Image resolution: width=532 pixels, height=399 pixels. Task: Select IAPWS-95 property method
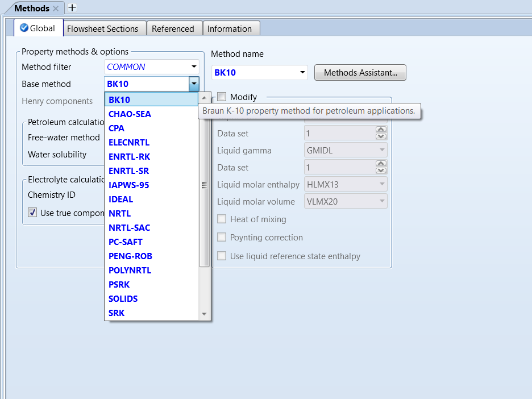pos(151,185)
